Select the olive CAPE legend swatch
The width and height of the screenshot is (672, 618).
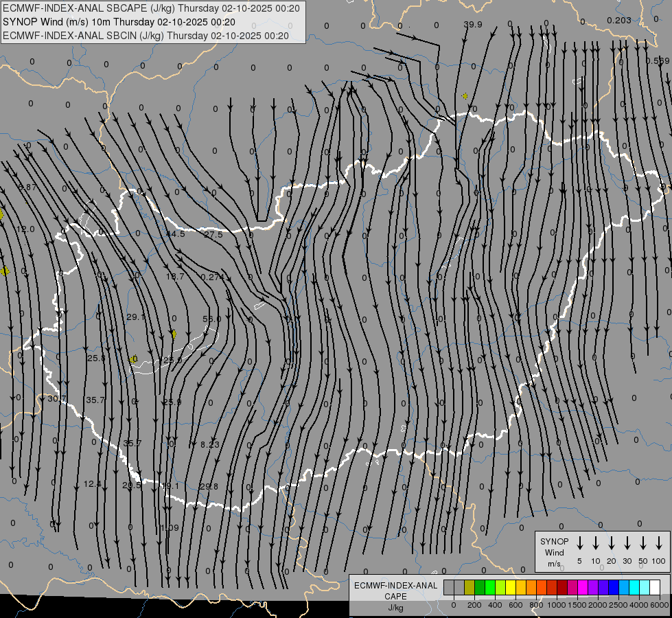click(x=470, y=587)
